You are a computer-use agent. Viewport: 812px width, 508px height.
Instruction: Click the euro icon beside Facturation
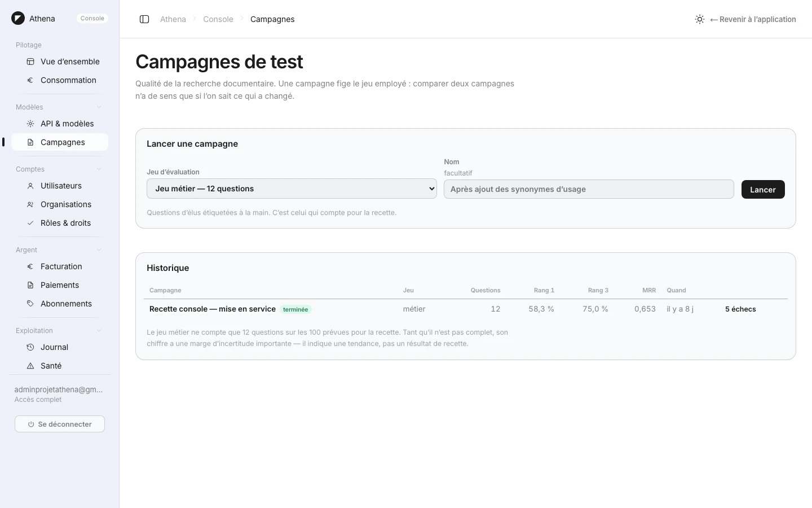coord(30,266)
